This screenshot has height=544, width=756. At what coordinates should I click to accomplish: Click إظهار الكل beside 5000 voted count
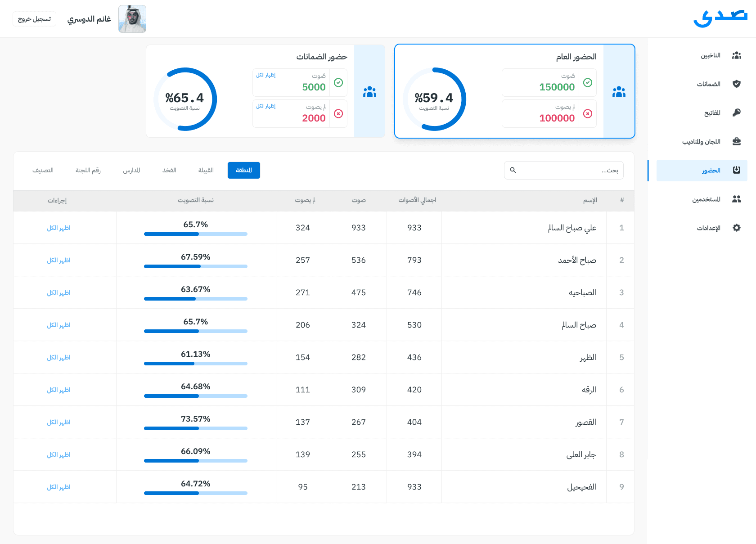pyautogui.click(x=265, y=75)
